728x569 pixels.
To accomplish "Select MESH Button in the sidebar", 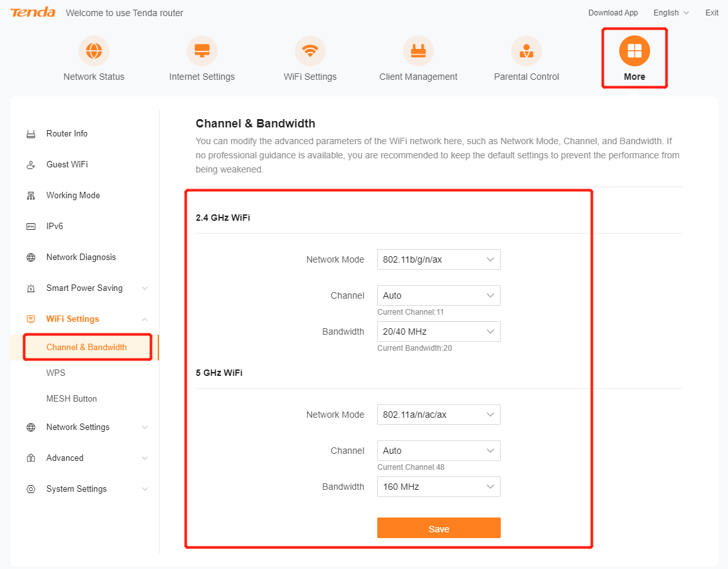I will pyautogui.click(x=71, y=399).
